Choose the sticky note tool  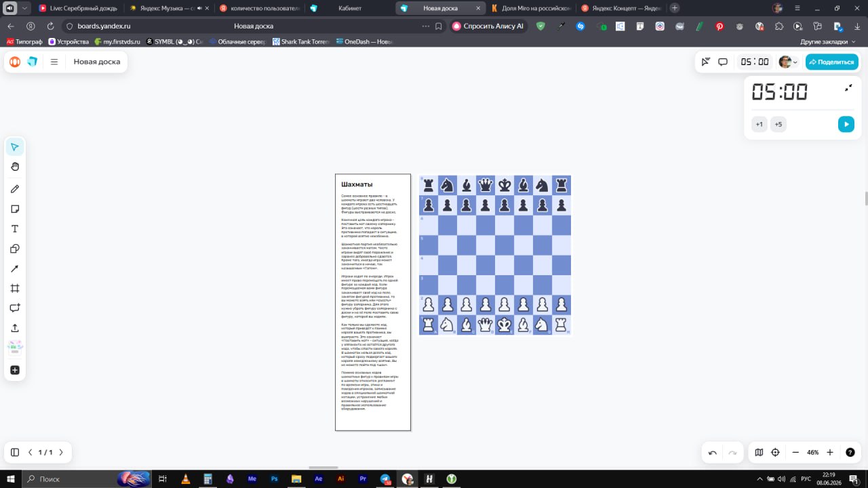[x=15, y=209]
